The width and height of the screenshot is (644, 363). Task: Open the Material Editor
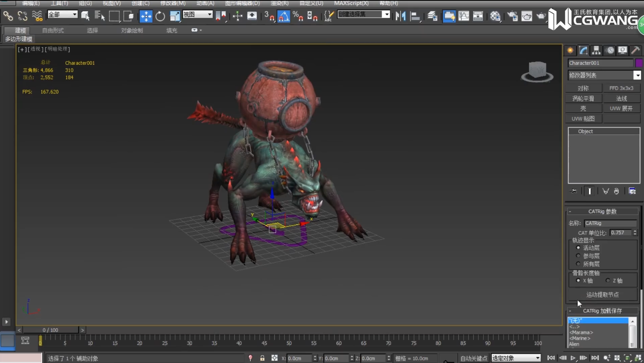tap(495, 16)
